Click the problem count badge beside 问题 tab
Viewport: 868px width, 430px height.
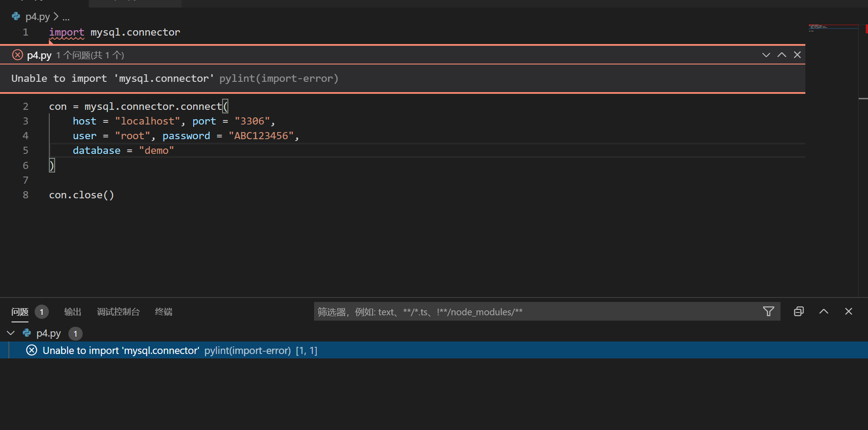pyautogui.click(x=42, y=312)
